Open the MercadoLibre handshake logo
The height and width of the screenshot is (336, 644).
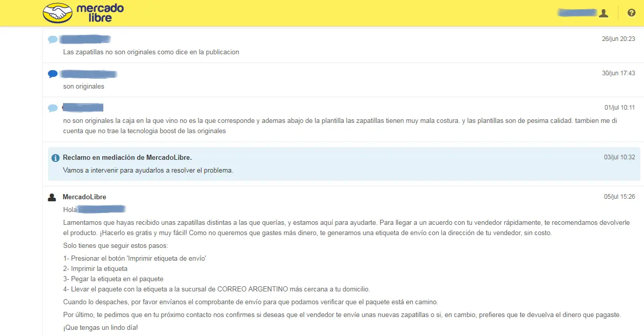point(57,13)
